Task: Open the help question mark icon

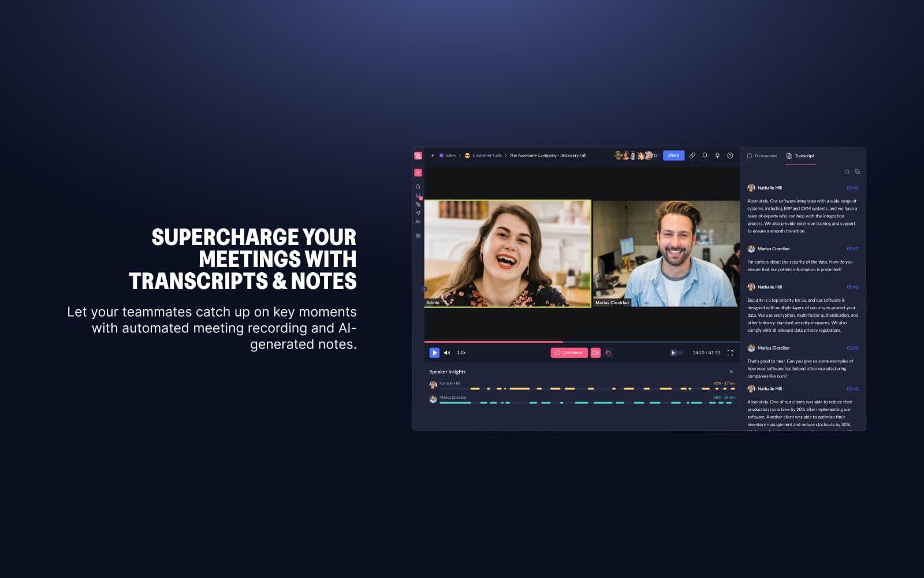Action: (731, 155)
